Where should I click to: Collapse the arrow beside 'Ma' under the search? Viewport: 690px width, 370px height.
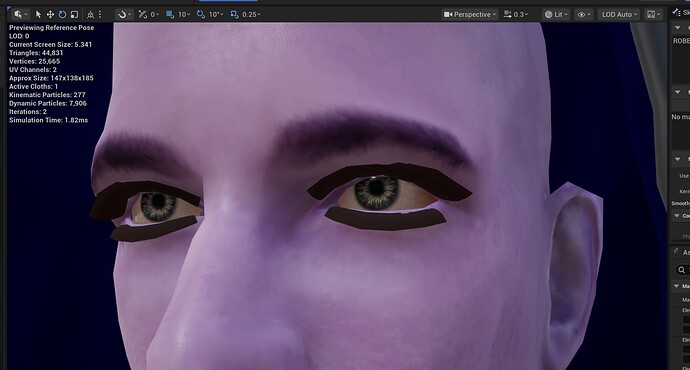[x=677, y=286]
